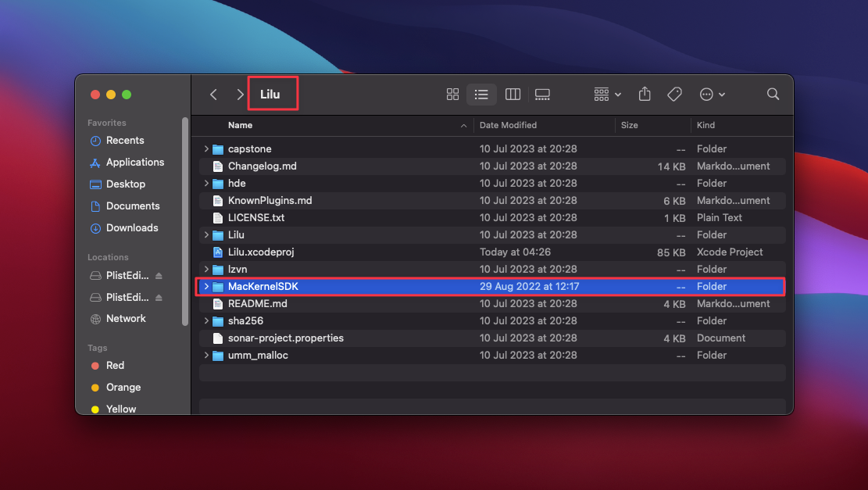
Task: Select the README.md file icon
Action: [217, 303]
